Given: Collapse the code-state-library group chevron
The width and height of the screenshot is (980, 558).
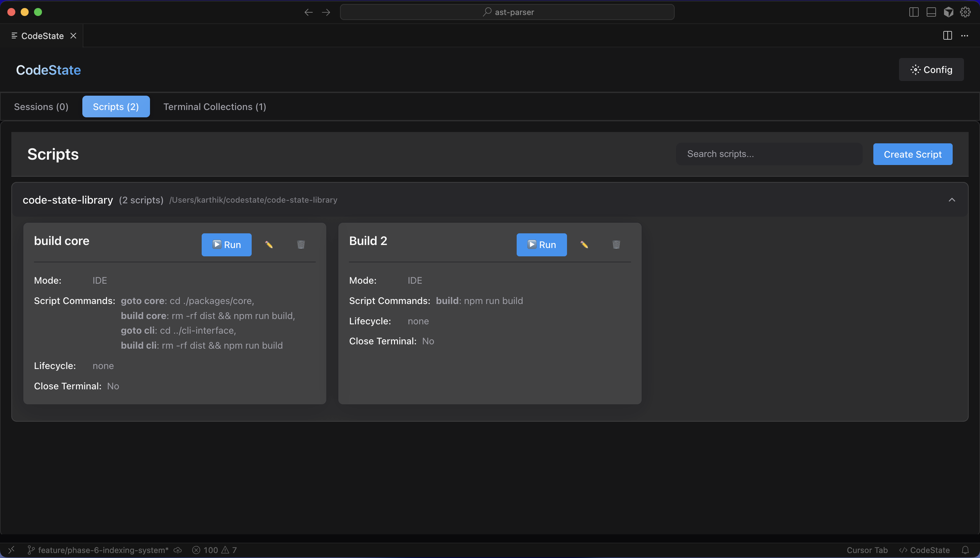Looking at the screenshot, I should 952,200.
